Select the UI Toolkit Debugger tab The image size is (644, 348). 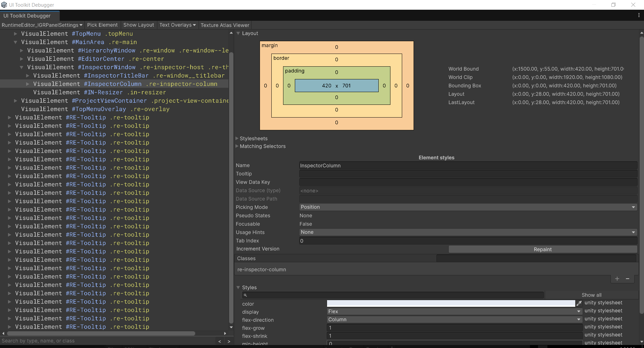(x=27, y=16)
